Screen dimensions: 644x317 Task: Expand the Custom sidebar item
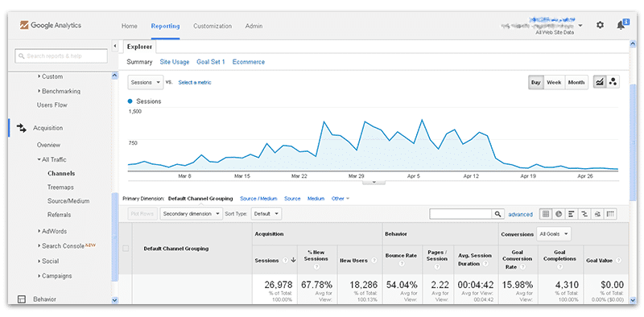coord(50,76)
